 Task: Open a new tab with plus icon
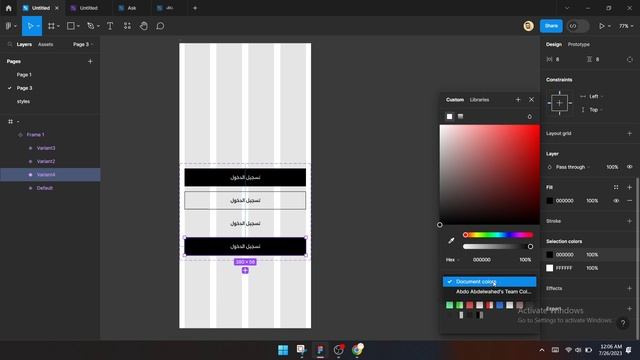click(195, 8)
